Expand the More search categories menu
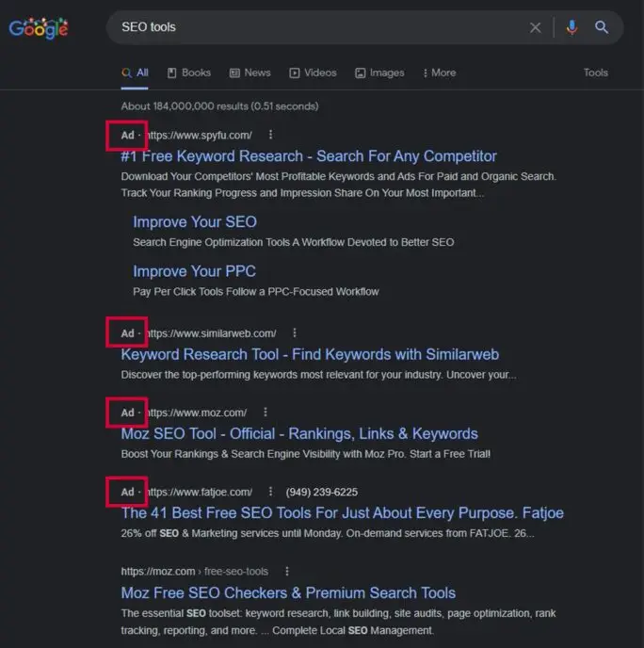Image resolution: width=644 pixels, height=648 pixels. [x=440, y=73]
